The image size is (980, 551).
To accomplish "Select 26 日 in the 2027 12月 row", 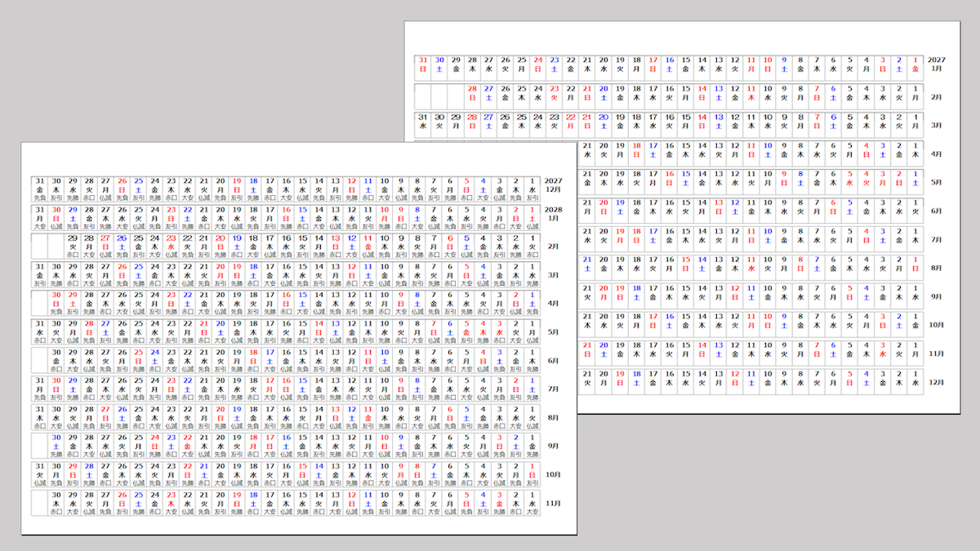I will tap(122, 190).
